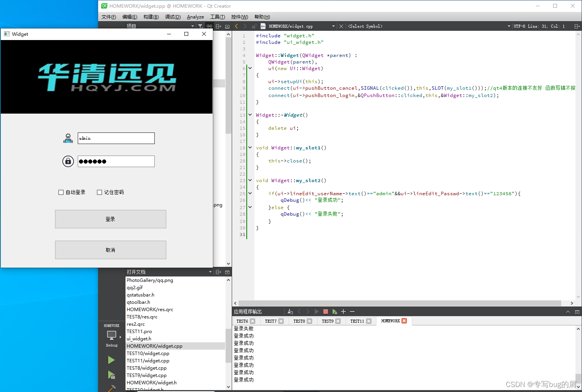Click the Line: 31, Col: 1 indicator
Screen dimensions: 582x392
tap(546, 26)
